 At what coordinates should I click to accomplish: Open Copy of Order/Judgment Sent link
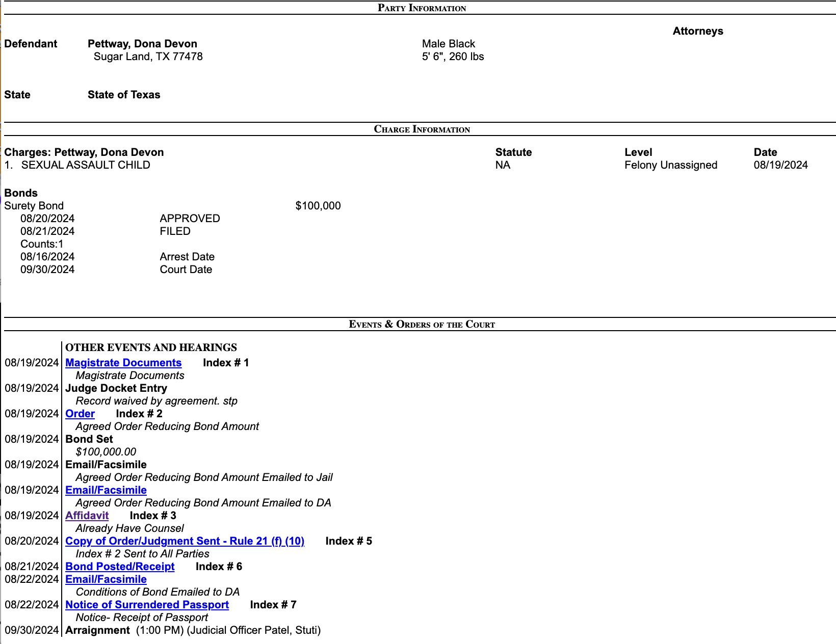coord(185,541)
